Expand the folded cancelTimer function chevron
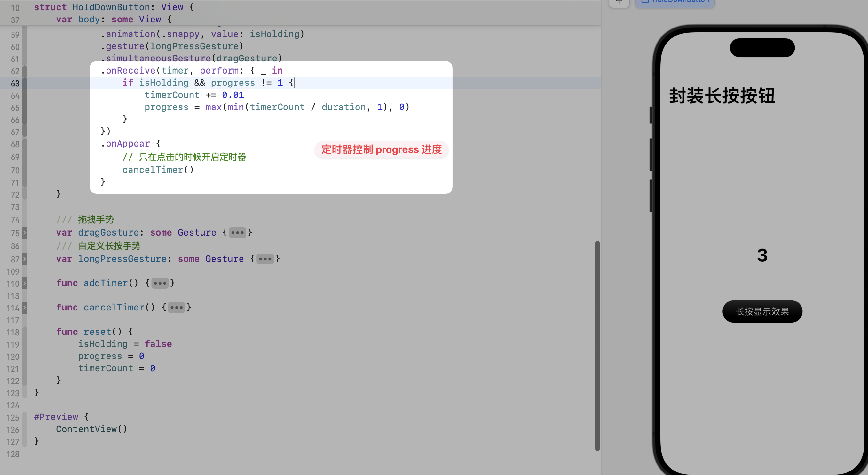 [24, 308]
